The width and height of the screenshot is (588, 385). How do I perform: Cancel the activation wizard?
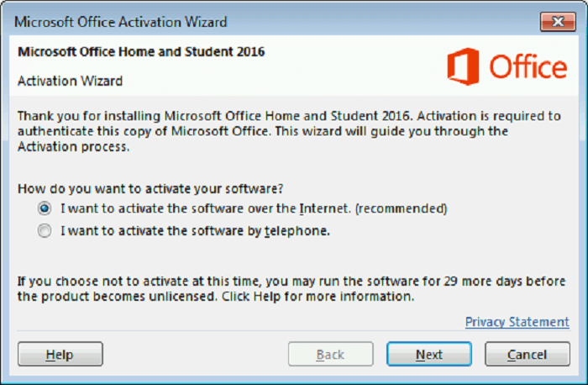click(528, 354)
